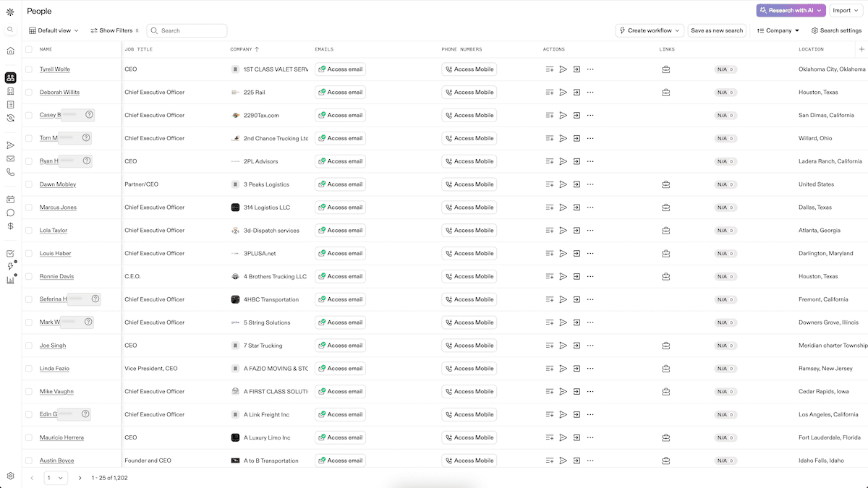The width and height of the screenshot is (868, 488).
Task: Open the Company sort dropdown
Action: click(778, 30)
